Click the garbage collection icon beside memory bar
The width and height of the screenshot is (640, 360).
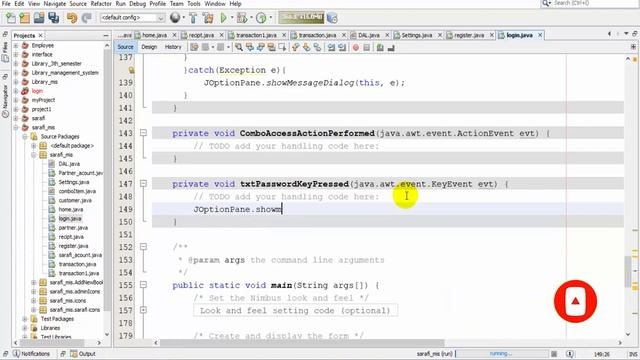point(332,18)
